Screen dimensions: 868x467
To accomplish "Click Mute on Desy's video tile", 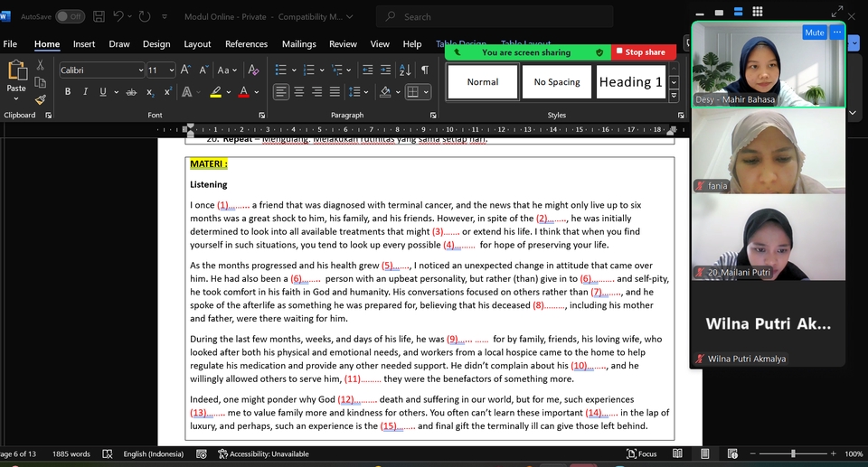I will pyautogui.click(x=815, y=33).
